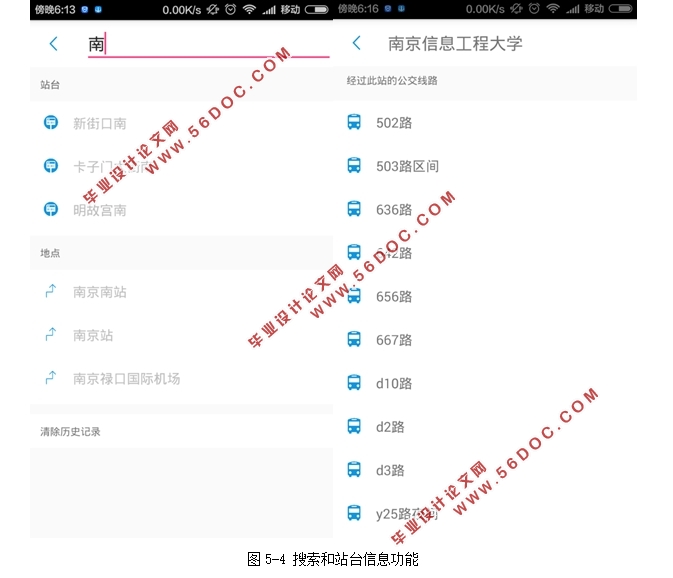Image resolution: width=673 pixels, height=578 pixels.
Task: Tap 清除历史记录 to clear history
Action: point(70,432)
